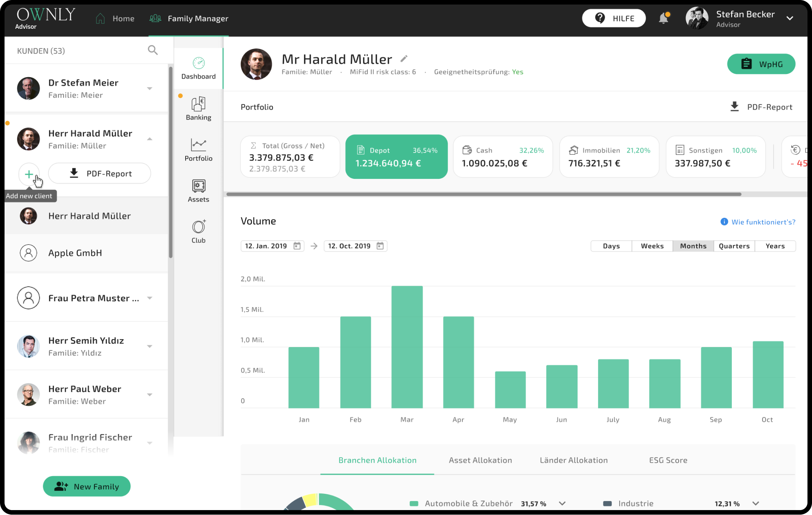Image resolution: width=812 pixels, height=515 pixels.
Task: Click the Home house icon
Action: (100, 19)
